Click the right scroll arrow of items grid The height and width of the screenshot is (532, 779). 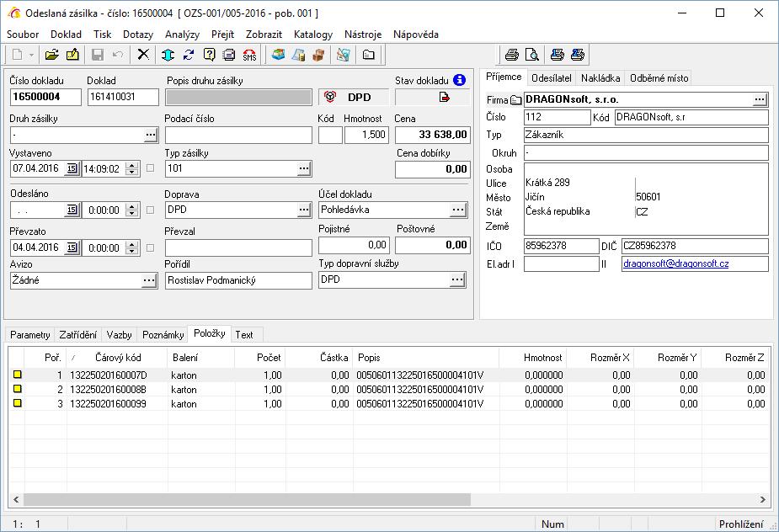click(x=763, y=499)
